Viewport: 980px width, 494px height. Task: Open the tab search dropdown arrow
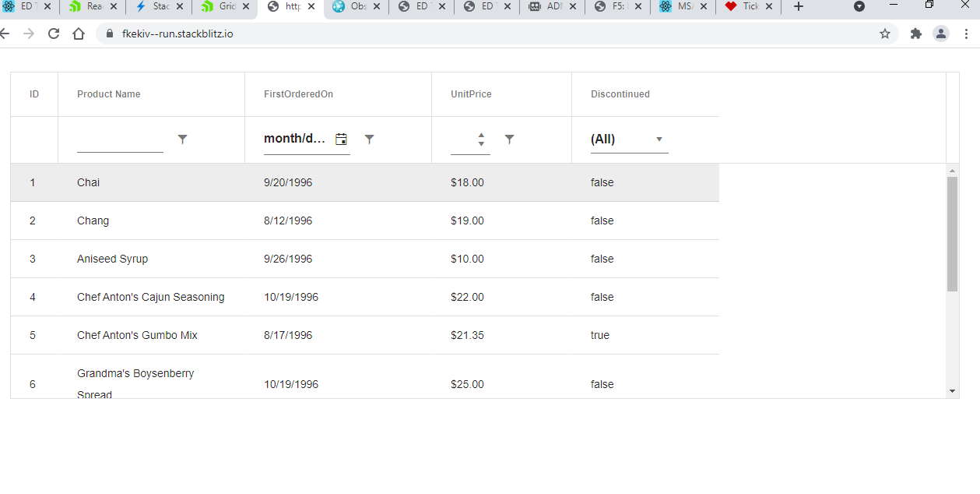click(859, 6)
